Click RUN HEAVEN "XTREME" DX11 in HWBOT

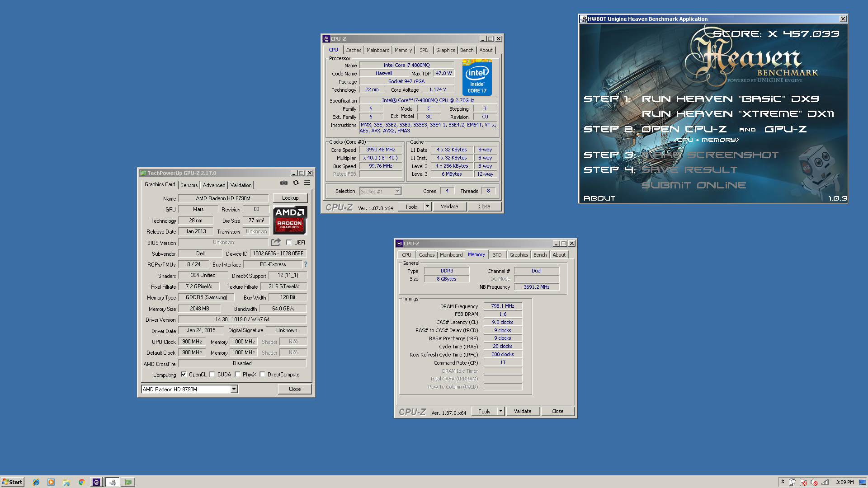[738, 114]
